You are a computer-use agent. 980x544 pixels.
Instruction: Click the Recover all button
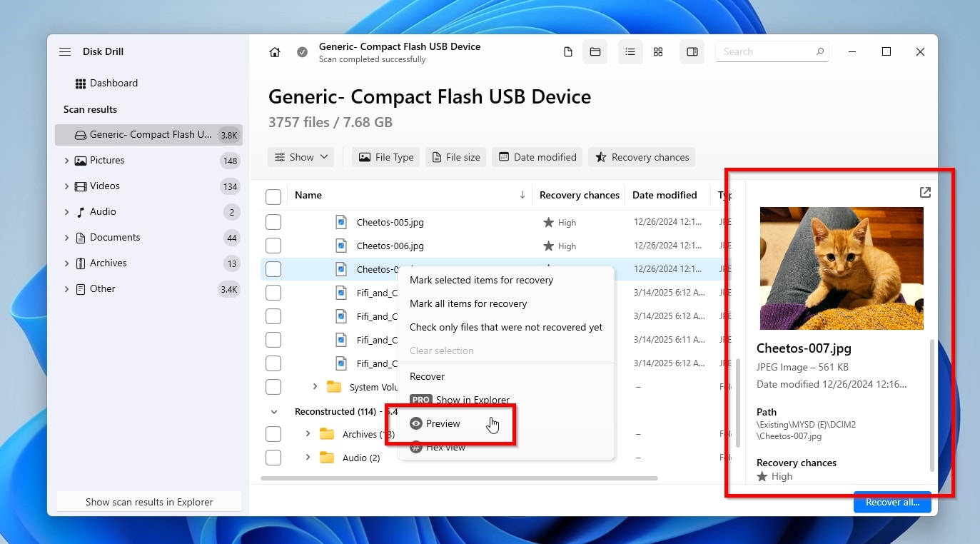tap(892, 502)
